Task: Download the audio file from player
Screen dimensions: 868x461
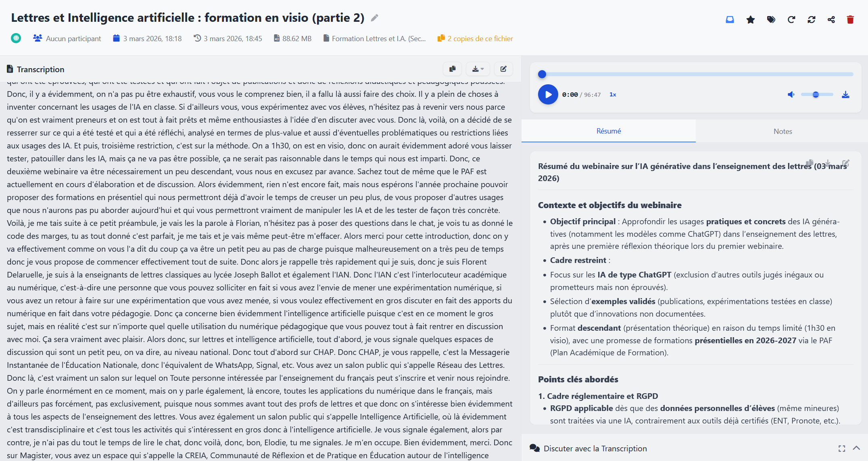Action: (845, 94)
